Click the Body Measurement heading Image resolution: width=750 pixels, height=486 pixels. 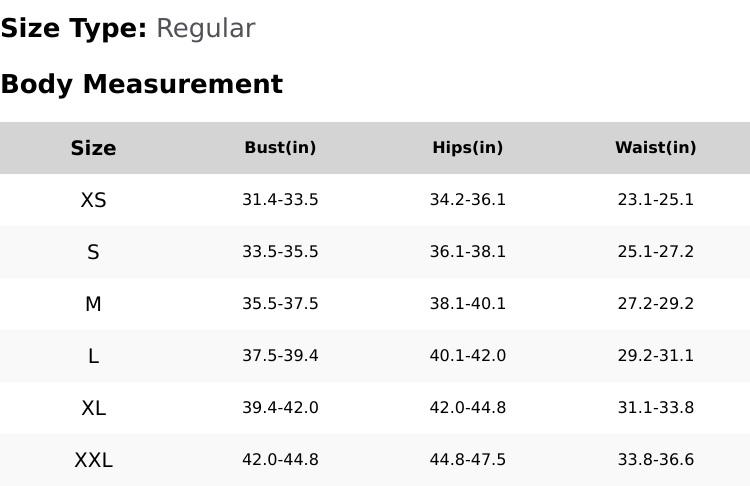point(141,84)
